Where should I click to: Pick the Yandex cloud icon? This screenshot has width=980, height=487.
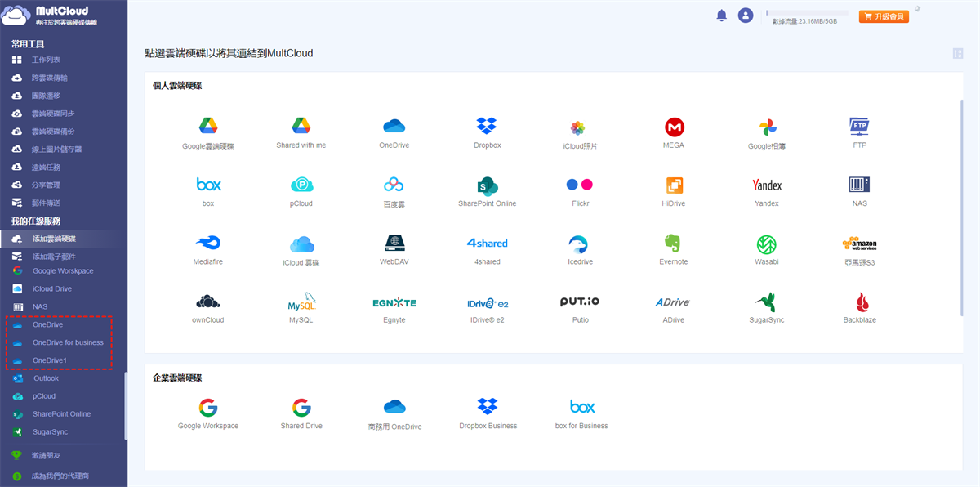[x=767, y=185]
